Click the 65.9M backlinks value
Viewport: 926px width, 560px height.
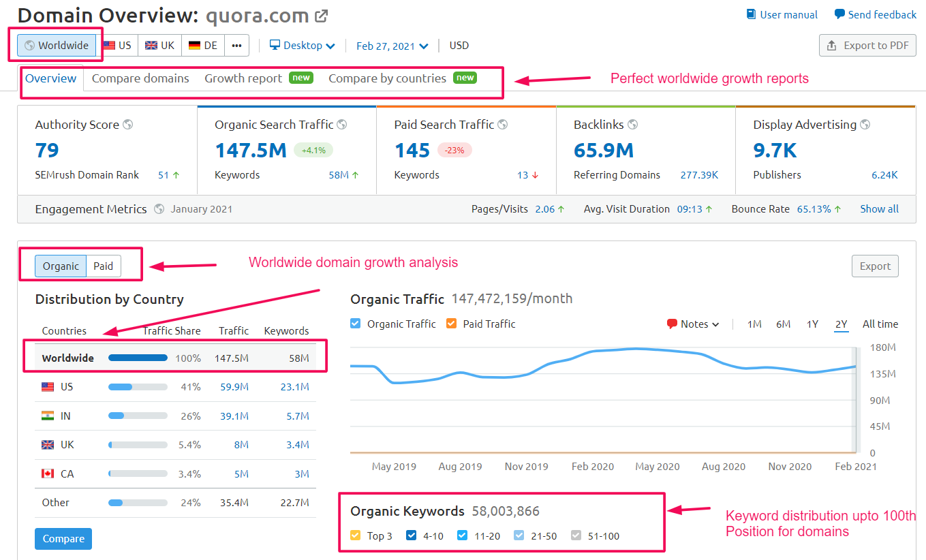click(604, 150)
